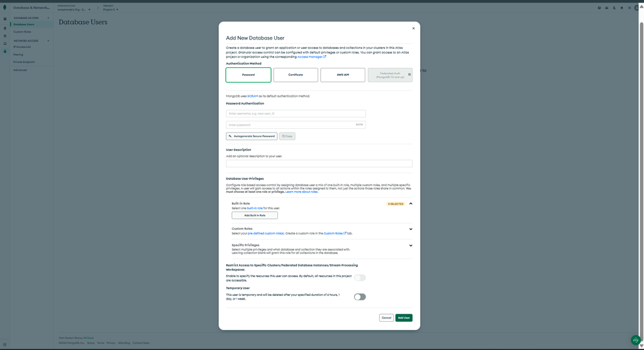Click the bottom-left collapse sidebar icon
Viewport: 644px width, 350px height.
coord(4,345)
